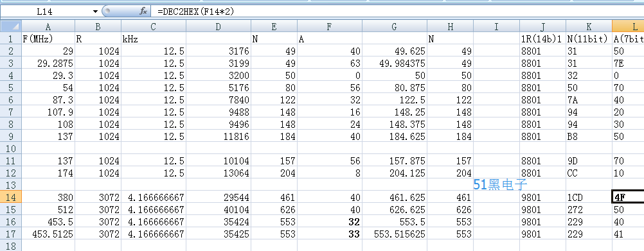The width and height of the screenshot is (644, 251).
Task: Select cell with value 107.9
Action: click(48, 112)
